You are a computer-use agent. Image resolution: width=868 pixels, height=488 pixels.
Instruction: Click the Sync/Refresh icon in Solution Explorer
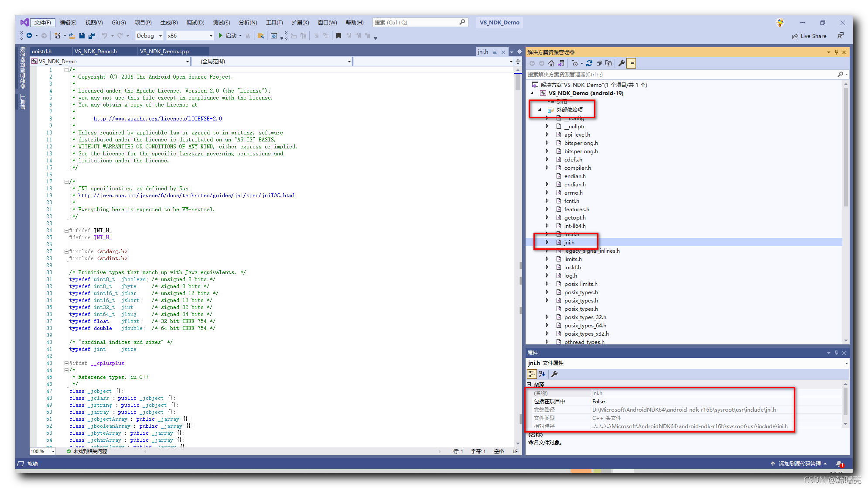(x=589, y=63)
